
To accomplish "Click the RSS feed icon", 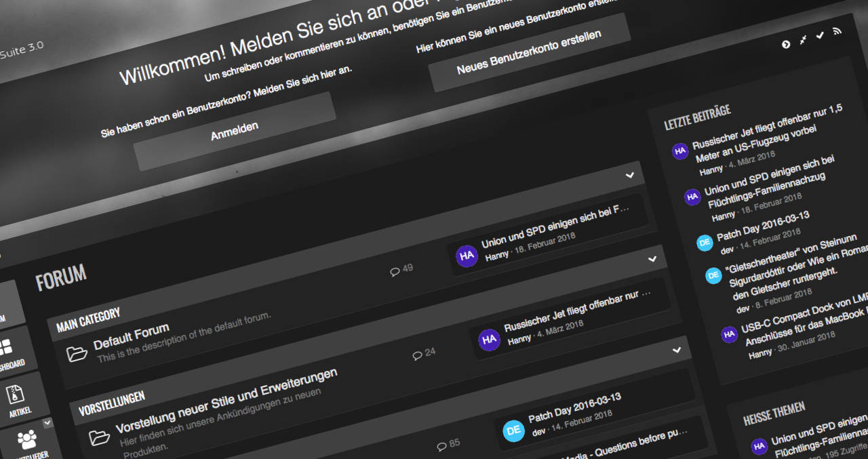I will (837, 31).
